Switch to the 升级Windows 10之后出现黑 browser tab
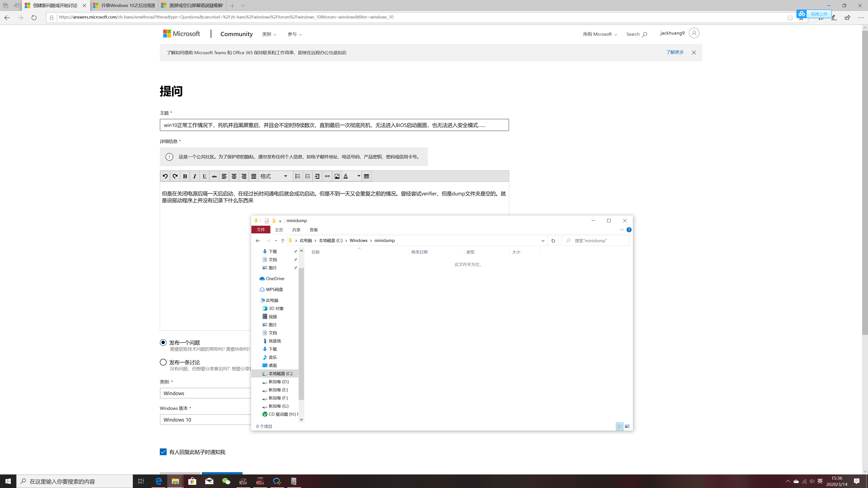The image size is (868, 488). tap(124, 5)
